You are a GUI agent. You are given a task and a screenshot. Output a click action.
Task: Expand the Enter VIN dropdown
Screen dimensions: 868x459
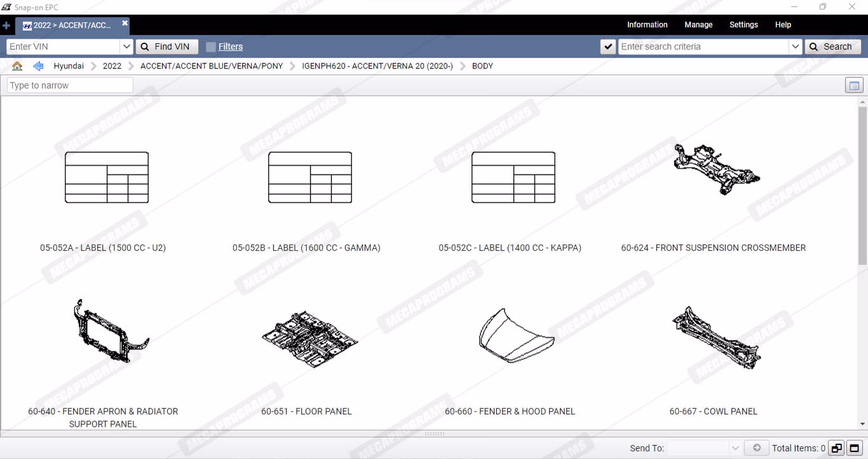click(126, 47)
